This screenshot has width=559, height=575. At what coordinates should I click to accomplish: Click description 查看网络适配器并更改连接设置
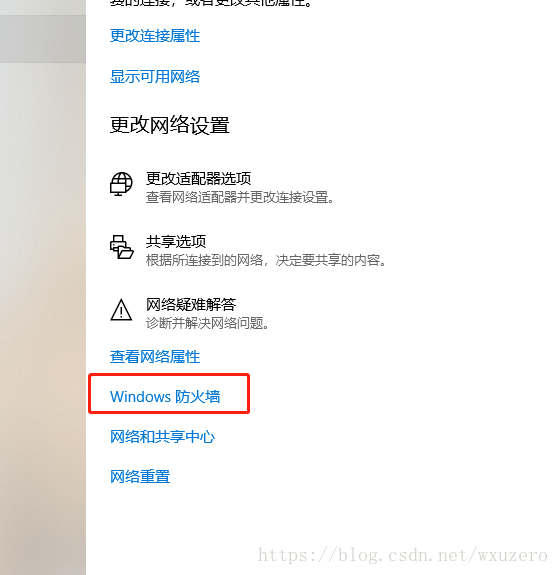coord(240,197)
